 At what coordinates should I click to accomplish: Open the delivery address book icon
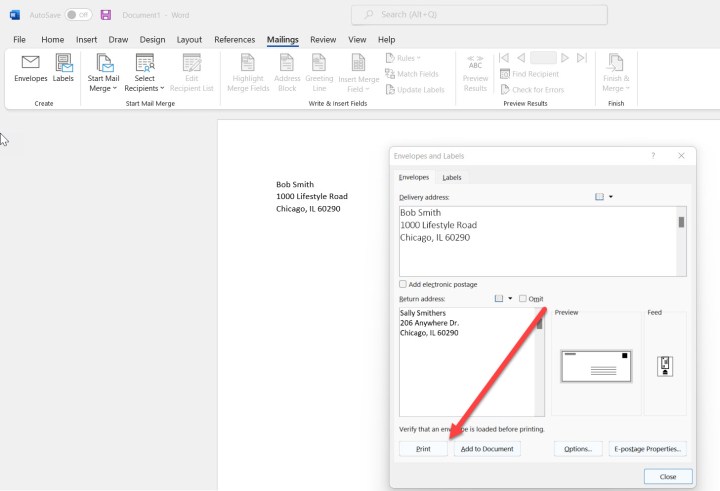tap(600, 197)
